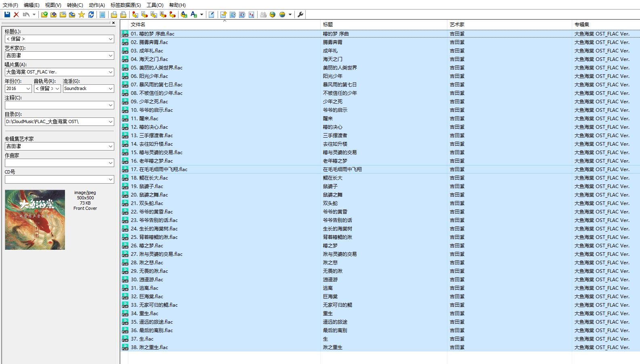Expand the 专辑集艺术家 album artist dropdown
Image resolution: width=640 pixels, height=364 pixels.
(110, 146)
